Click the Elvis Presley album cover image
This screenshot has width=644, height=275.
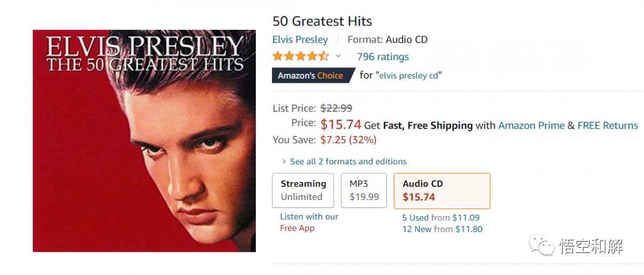tap(144, 140)
